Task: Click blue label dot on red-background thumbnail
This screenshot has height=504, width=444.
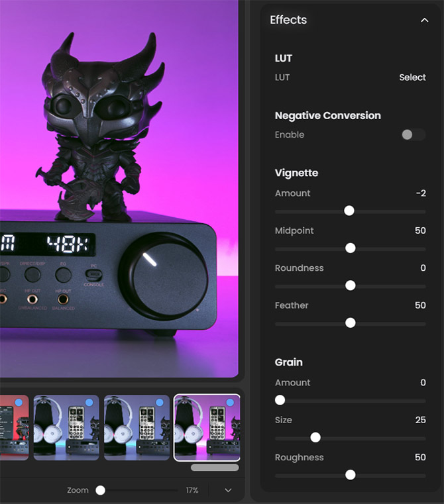Action: pyautogui.click(x=19, y=403)
